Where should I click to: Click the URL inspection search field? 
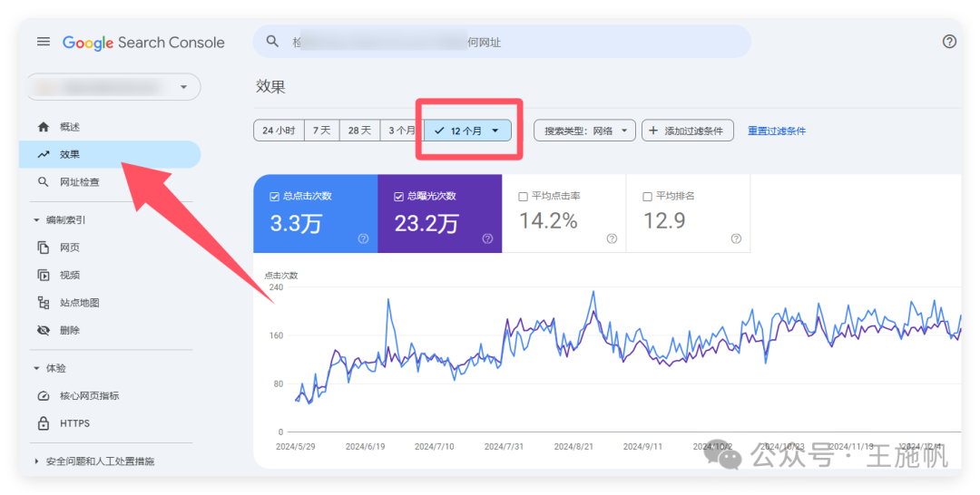click(x=502, y=41)
